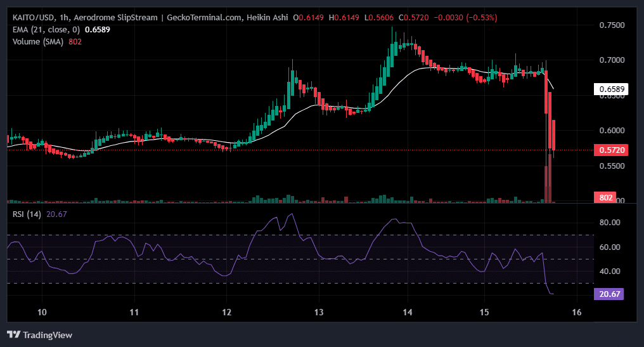Click date label 16 on time axis
Viewport: 644px width, 347px height.
pyautogui.click(x=577, y=312)
